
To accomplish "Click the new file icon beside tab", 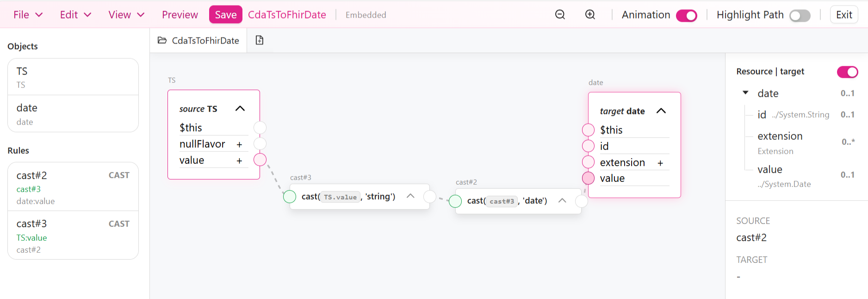I will pyautogui.click(x=260, y=40).
